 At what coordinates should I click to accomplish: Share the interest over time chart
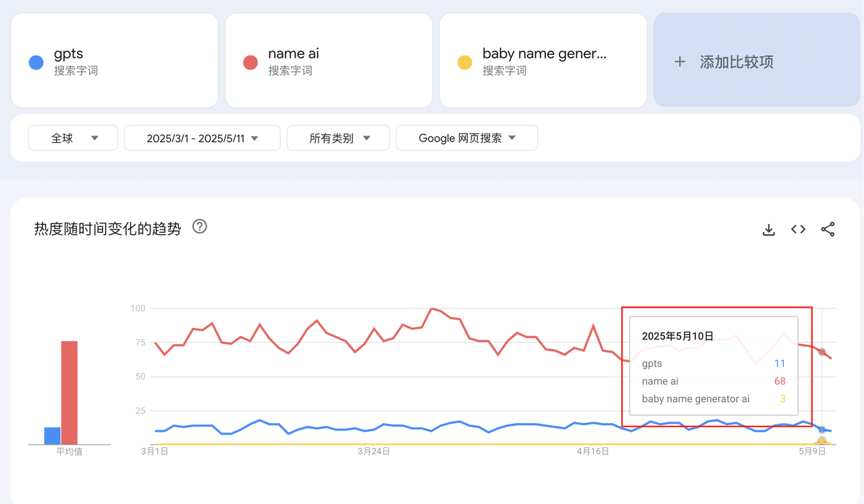pos(828,229)
